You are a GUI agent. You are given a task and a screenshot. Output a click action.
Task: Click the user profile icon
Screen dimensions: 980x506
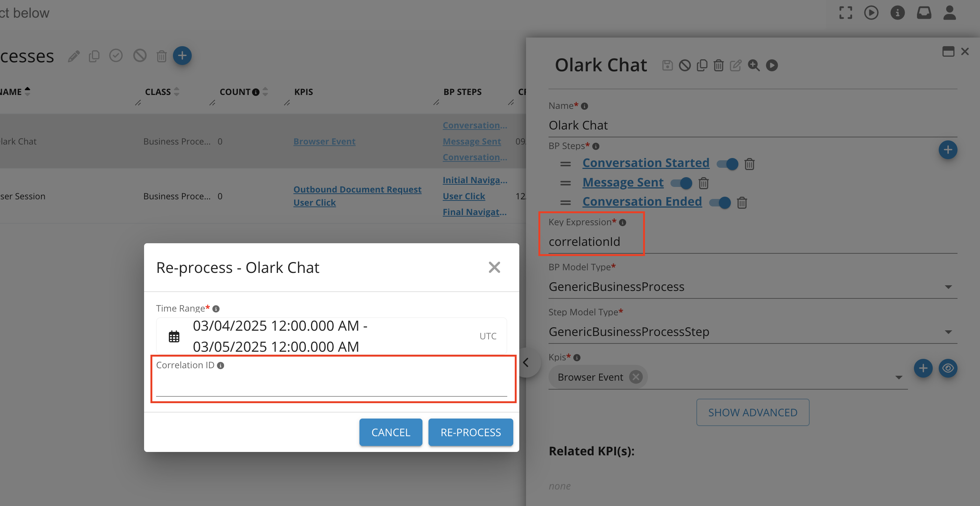click(x=950, y=13)
